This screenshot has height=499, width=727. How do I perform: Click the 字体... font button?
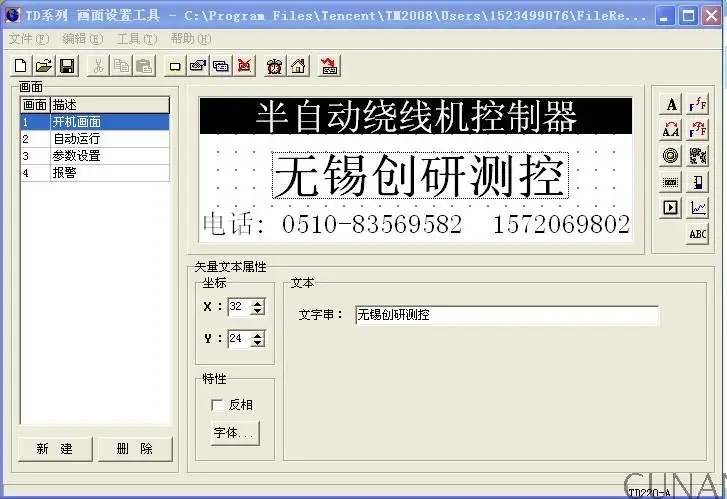click(235, 433)
